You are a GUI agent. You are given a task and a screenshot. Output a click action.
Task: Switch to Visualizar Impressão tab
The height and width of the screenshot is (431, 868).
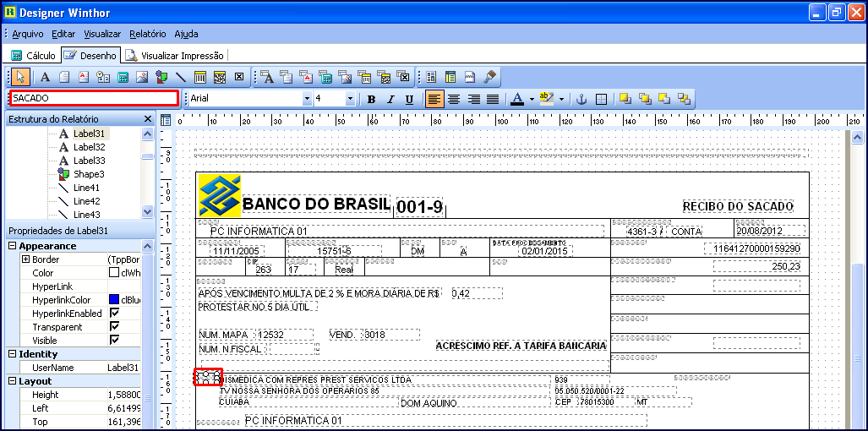tap(174, 55)
